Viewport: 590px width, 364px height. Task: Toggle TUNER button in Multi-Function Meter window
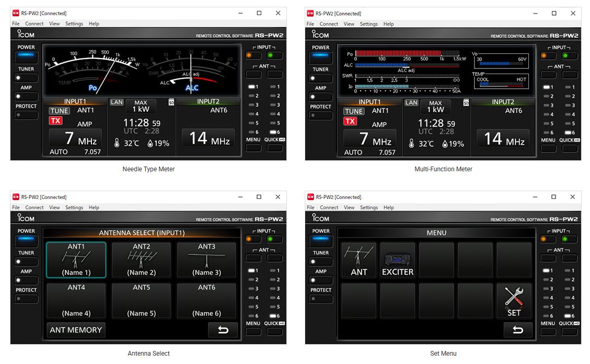coord(321,78)
